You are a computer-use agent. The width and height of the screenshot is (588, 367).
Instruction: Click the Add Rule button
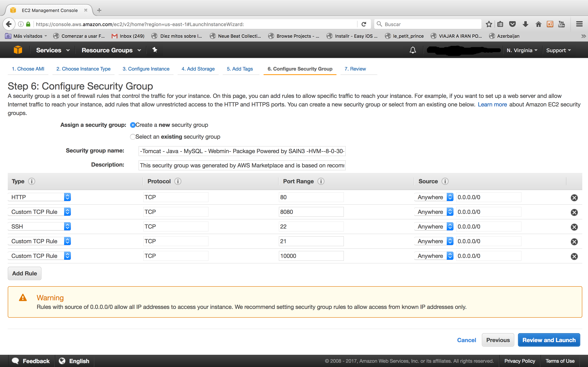[24, 273]
